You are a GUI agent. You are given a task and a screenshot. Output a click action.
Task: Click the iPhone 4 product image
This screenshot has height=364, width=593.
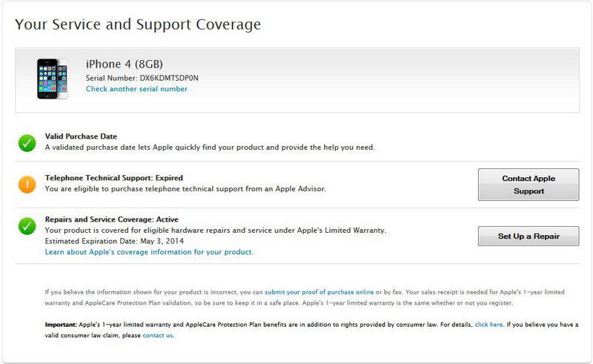pyautogui.click(x=53, y=79)
